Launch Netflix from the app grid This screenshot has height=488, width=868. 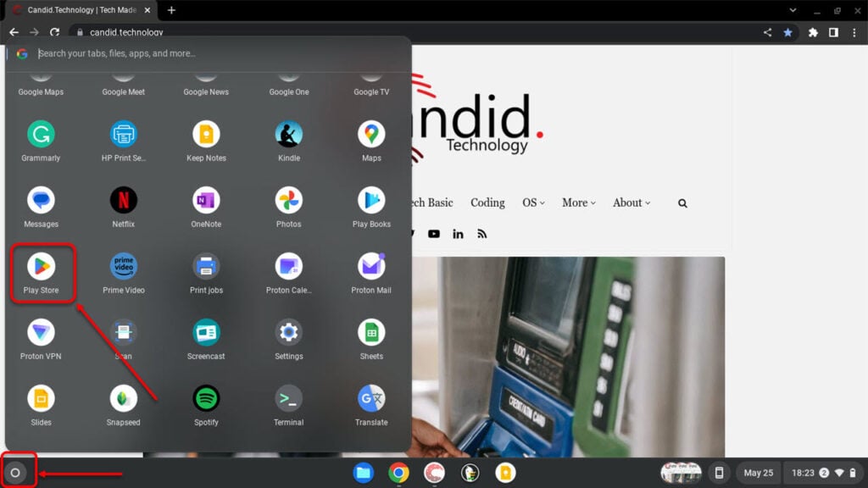[x=124, y=200]
